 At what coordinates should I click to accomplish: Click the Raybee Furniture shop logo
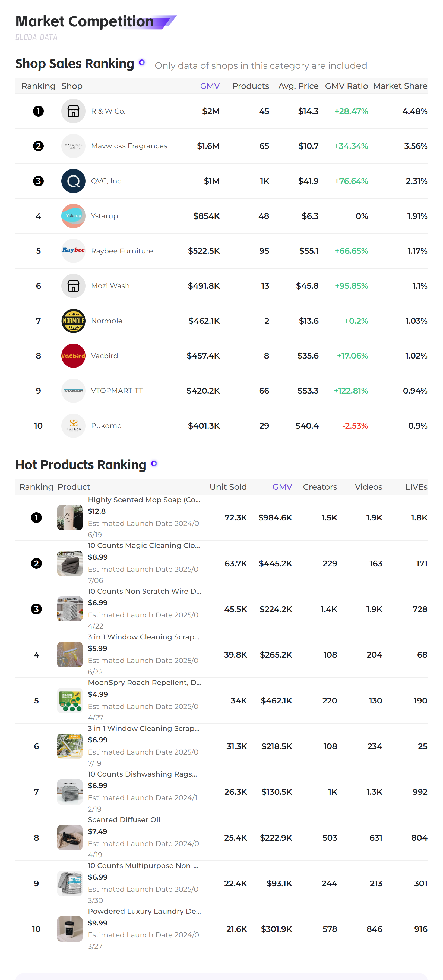[x=73, y=251]
